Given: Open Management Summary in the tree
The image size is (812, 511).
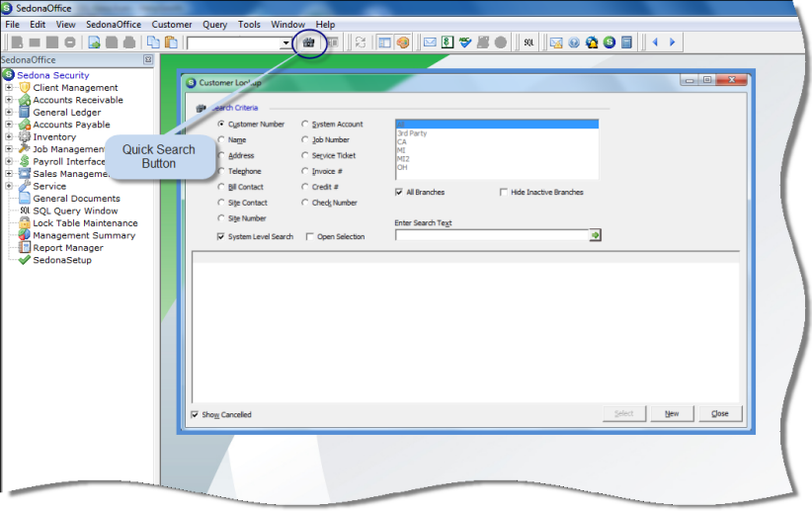Looking at the screenshot, I should (84, 236).
